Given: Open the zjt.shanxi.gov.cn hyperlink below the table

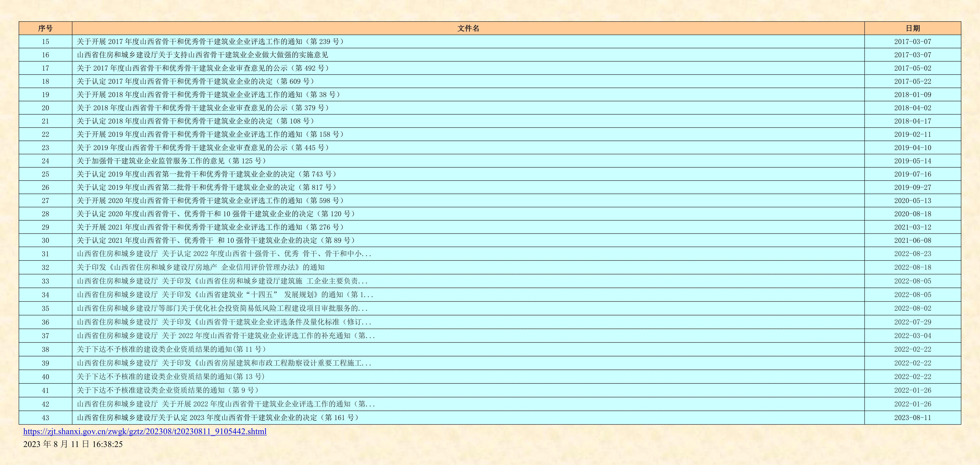Looking at the screenshot, I should tap(145, 431).
